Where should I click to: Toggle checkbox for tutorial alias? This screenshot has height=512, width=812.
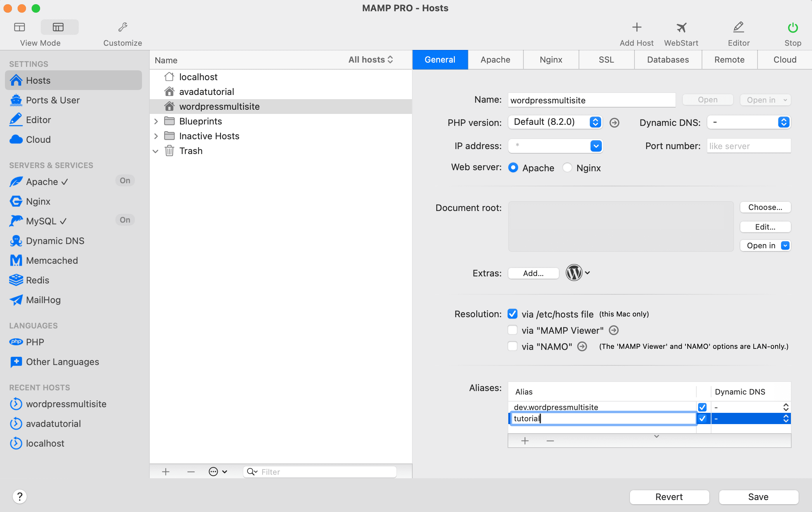tap(702, 418)
